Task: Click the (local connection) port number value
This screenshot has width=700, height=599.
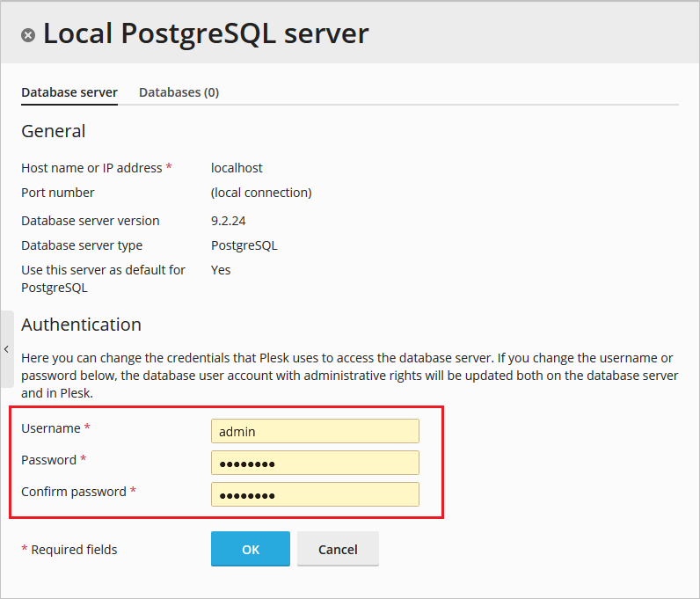Action: pyautogui.click(x=261, y=192)
